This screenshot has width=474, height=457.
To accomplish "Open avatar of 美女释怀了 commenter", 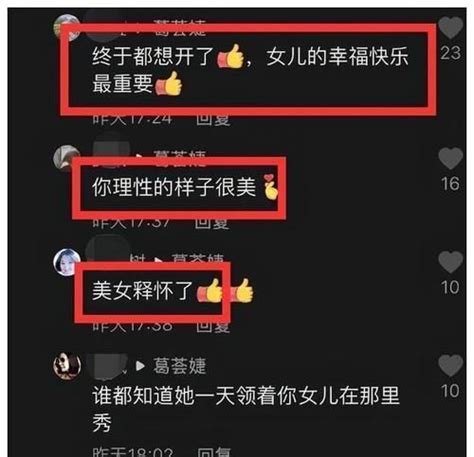I will pos(67,262).
